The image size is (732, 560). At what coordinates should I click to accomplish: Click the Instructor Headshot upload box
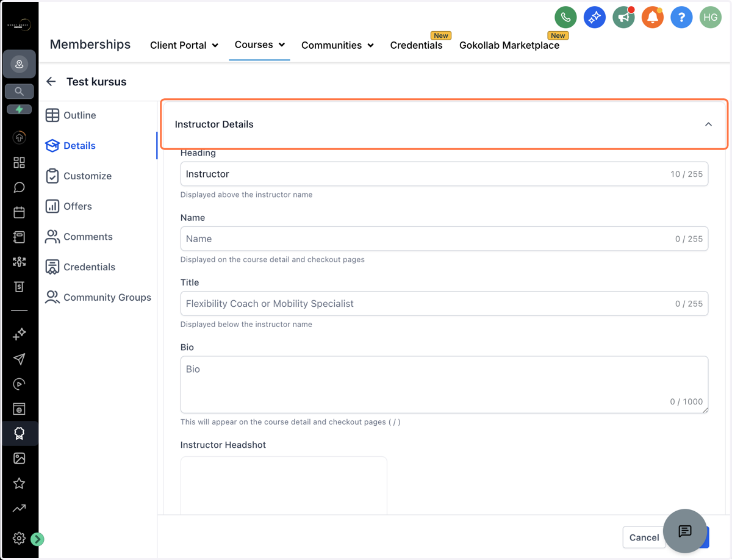coord(284,486)
